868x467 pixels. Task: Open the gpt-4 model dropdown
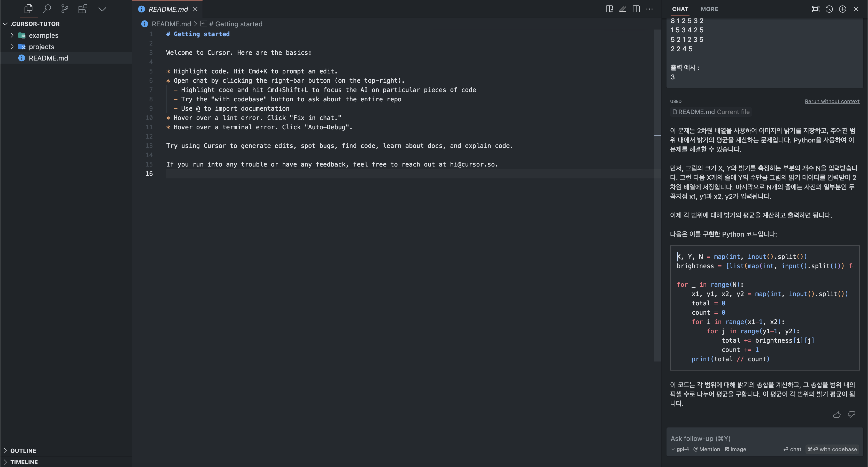[680, 449]
